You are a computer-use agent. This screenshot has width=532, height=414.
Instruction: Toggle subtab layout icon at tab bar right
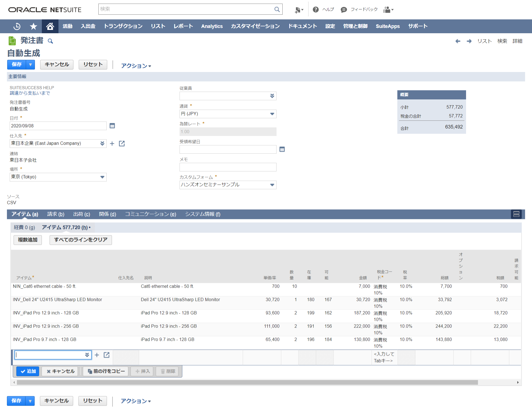click(516, 214)
